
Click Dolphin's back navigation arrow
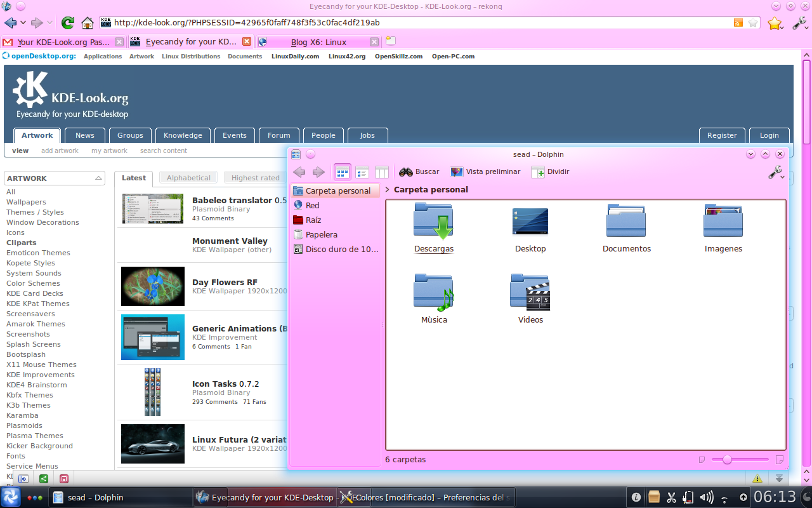pos(299,172)
